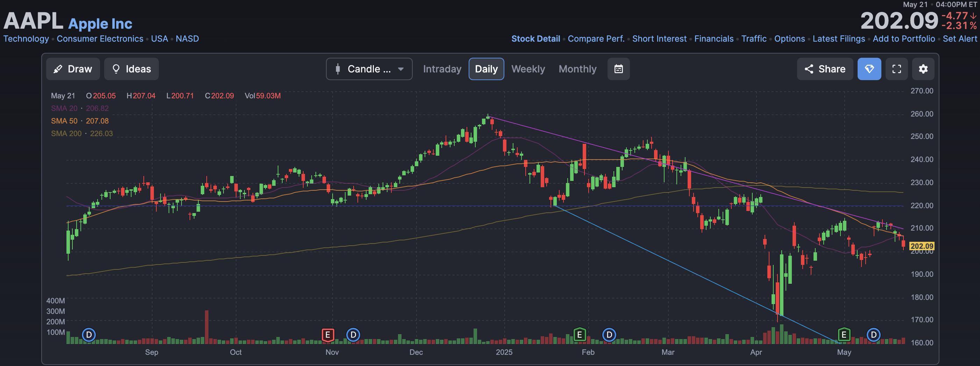Share this chart

(825, 69)
